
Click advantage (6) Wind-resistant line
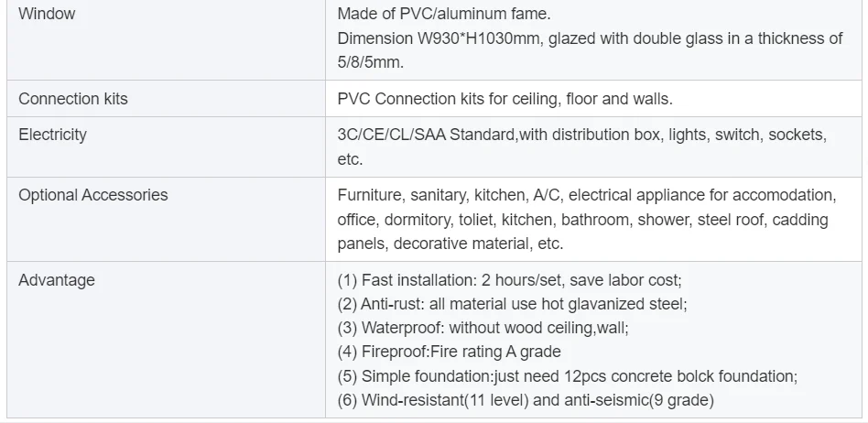[526, 400]
